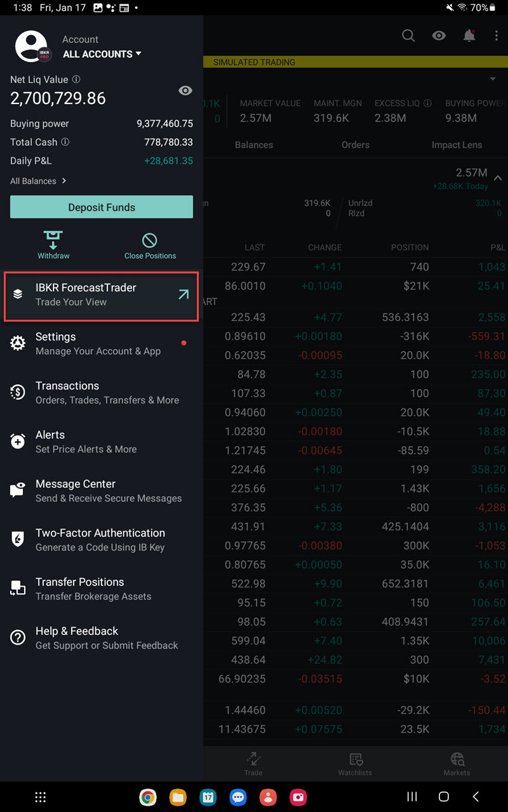Open Transactions menu entry
This screenshot has height=812, width=508.
pyautogui.click(x=102, y=393)
